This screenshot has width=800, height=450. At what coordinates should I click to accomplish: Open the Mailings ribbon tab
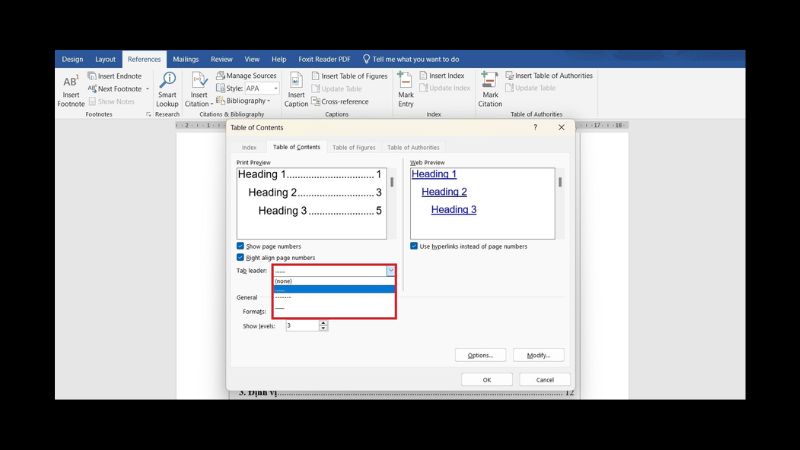pyautogui.click(x=185, y=59)
